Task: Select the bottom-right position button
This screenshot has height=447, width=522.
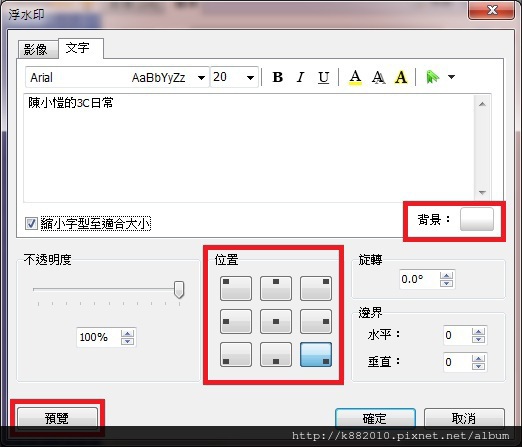Action: [316, 355]
